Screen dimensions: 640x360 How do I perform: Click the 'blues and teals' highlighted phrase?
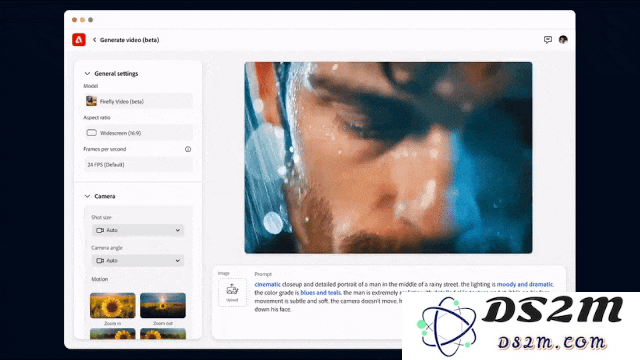[320, 293]
